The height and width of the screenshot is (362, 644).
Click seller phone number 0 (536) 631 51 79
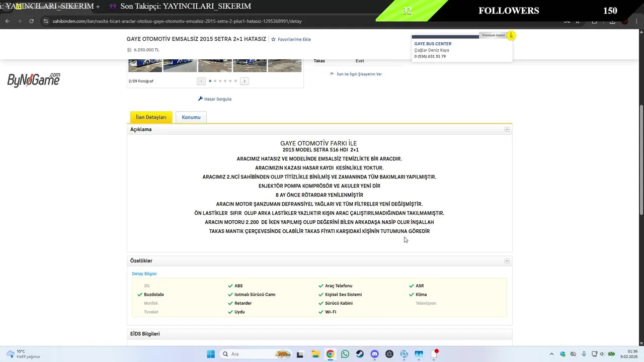[x=430, y=56]
